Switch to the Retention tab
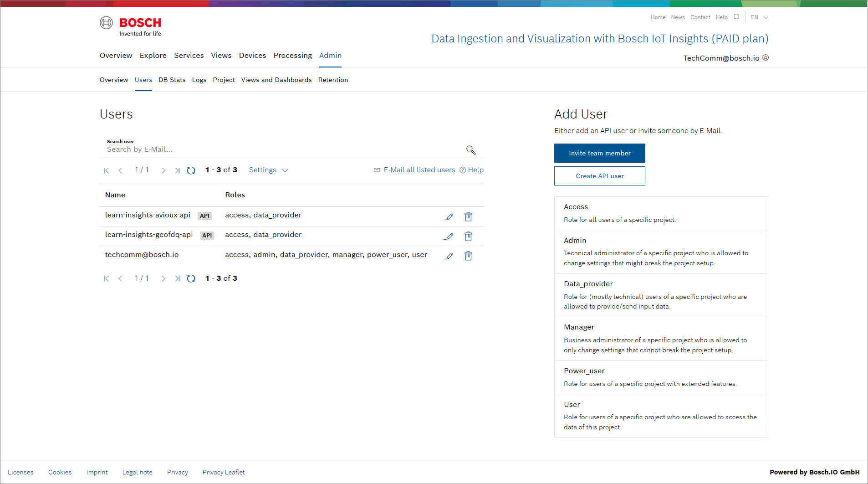Screen dimensions: 868x484 tap(333, 80)
